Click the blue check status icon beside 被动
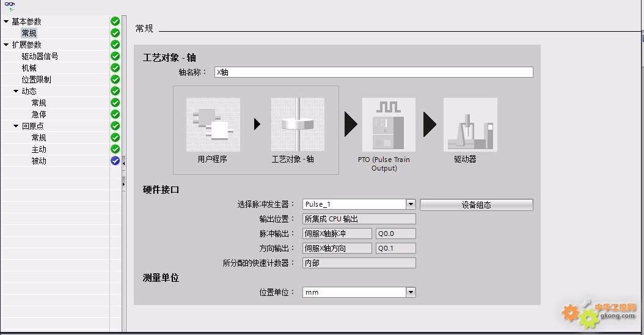The image size is (644, 335). tap(115, 161)
